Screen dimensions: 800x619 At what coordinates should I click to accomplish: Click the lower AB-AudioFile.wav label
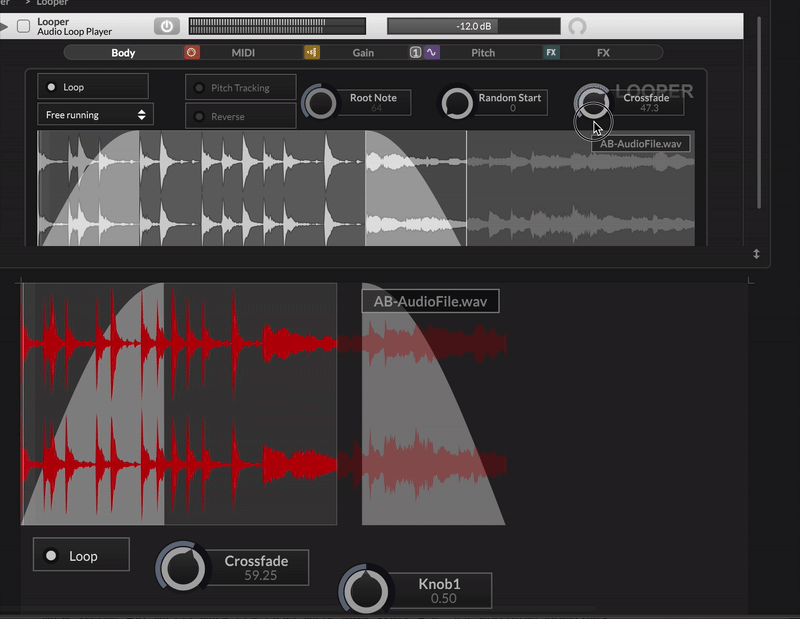(x=430, y=301)
